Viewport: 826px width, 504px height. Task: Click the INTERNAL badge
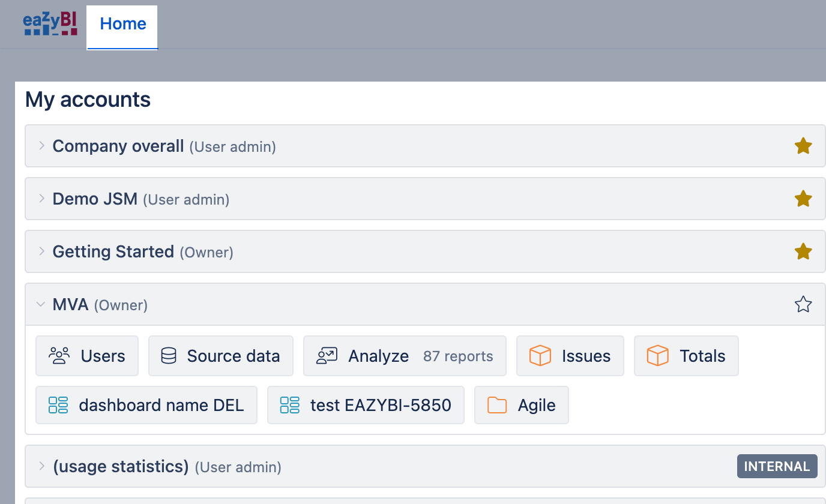tap(777, 466)
